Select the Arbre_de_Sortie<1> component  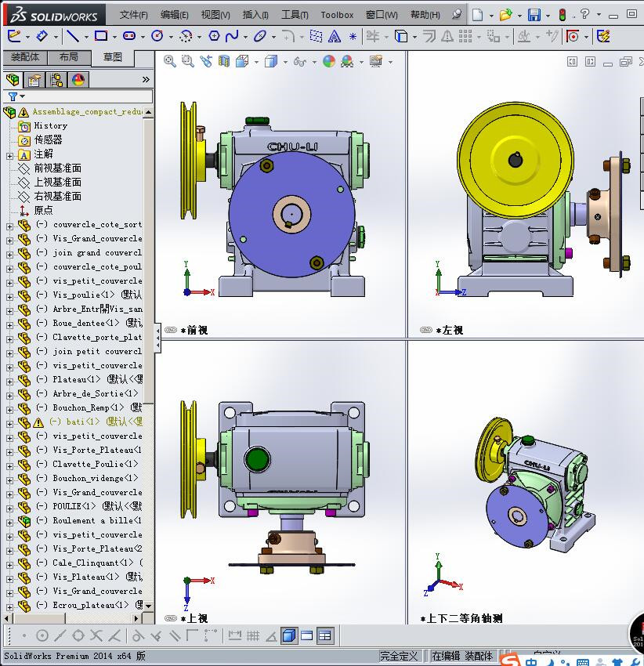click(95, 393)
